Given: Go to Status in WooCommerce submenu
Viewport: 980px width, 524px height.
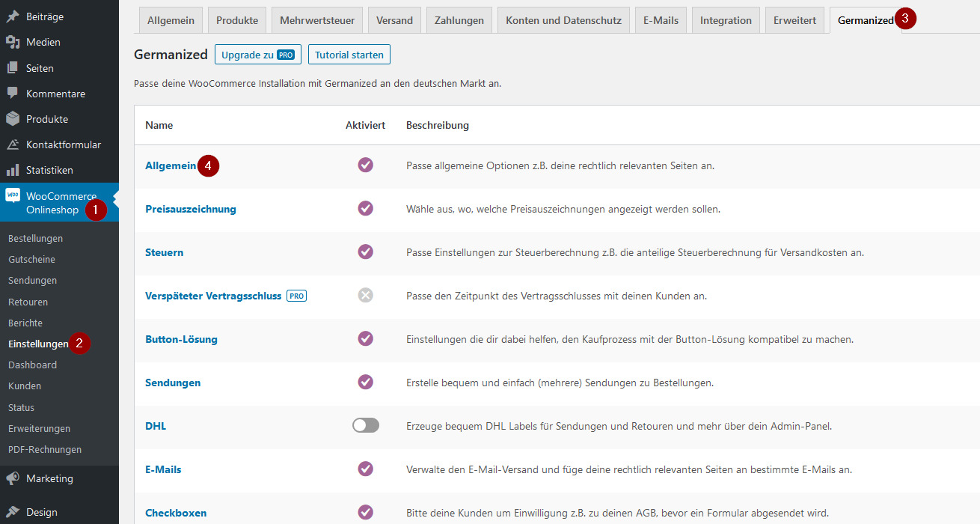Looking at the screenshot, I should [21, 407].
